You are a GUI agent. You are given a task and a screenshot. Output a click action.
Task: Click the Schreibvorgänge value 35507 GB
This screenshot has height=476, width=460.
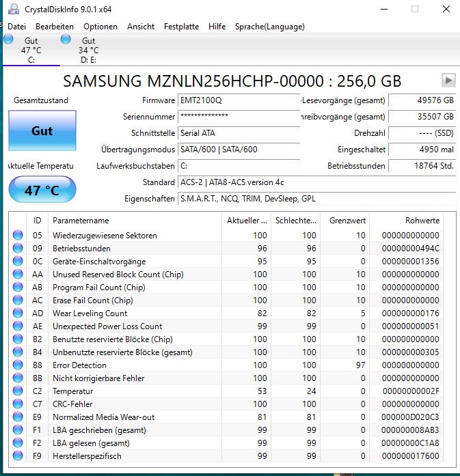click(x=422, y=117)
